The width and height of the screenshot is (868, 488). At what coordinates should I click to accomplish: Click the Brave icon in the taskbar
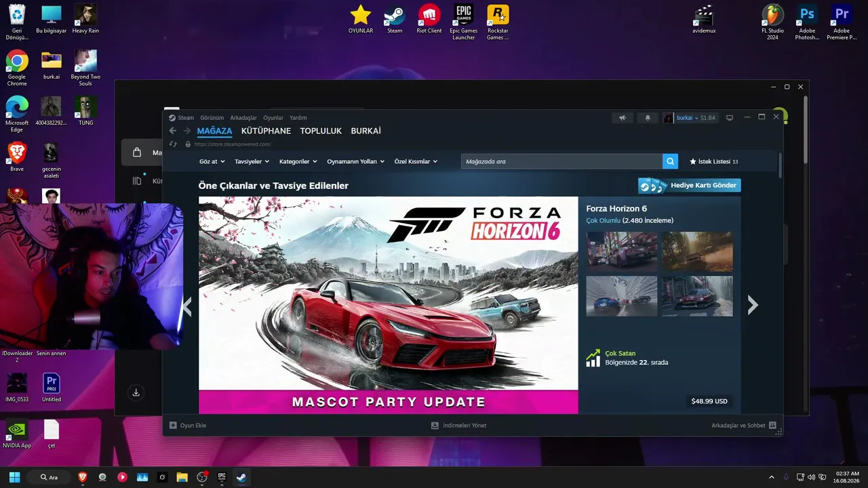(83, 477)
